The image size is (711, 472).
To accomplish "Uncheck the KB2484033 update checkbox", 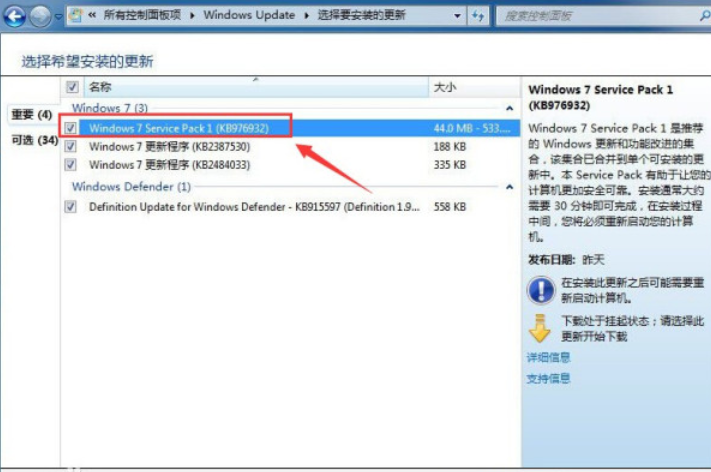I will tap(70, 164).
